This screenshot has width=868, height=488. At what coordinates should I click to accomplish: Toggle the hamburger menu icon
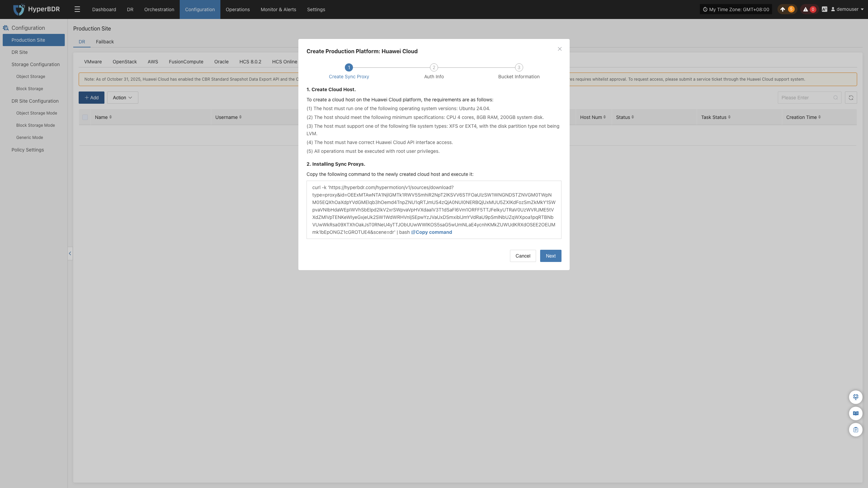coord(77,9)
